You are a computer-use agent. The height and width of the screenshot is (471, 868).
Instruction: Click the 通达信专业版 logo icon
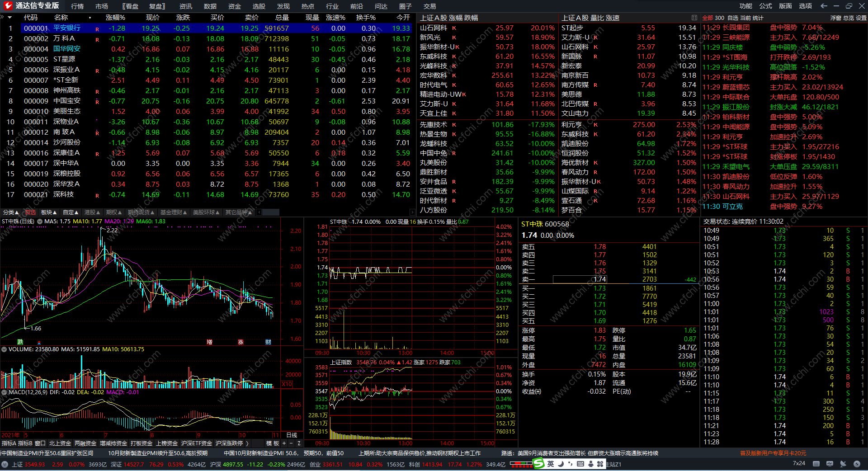coord(8,6)
